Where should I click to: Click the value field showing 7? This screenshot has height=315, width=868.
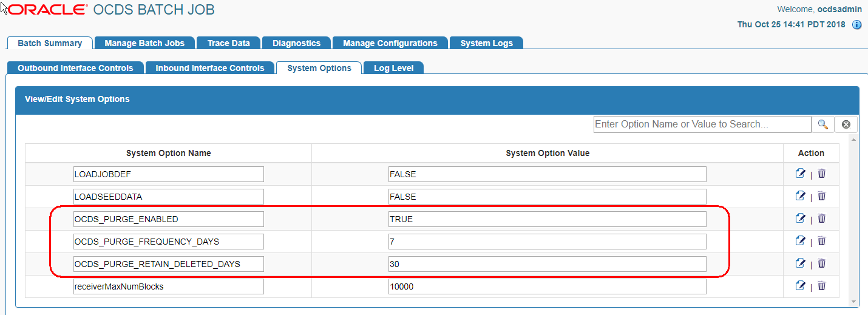pyautogui.click(x=548, y=242)
